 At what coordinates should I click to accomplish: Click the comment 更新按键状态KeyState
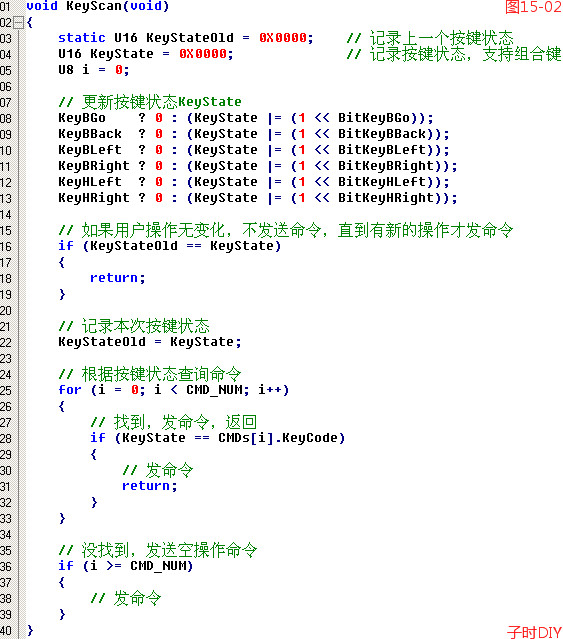[150, 101]
